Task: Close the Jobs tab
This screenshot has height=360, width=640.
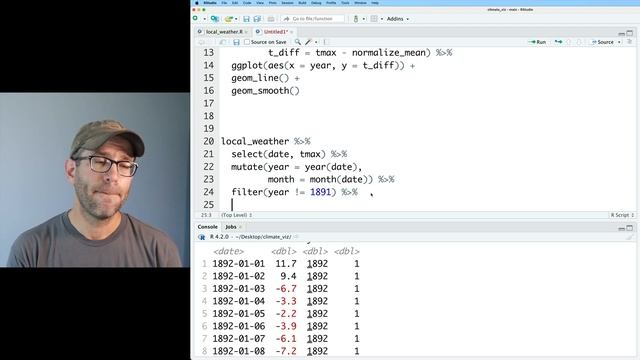Action: [x=240, y=227]
